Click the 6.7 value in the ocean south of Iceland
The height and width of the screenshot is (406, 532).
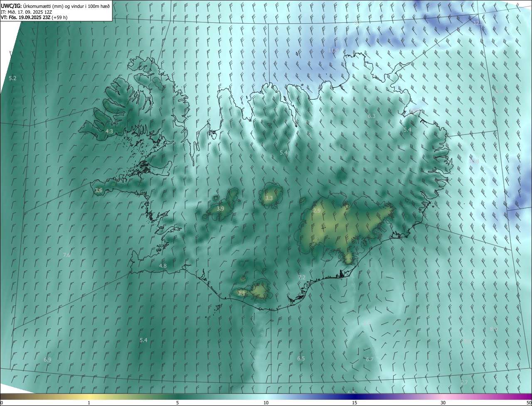pyautogui.click(x=370, y=359)
